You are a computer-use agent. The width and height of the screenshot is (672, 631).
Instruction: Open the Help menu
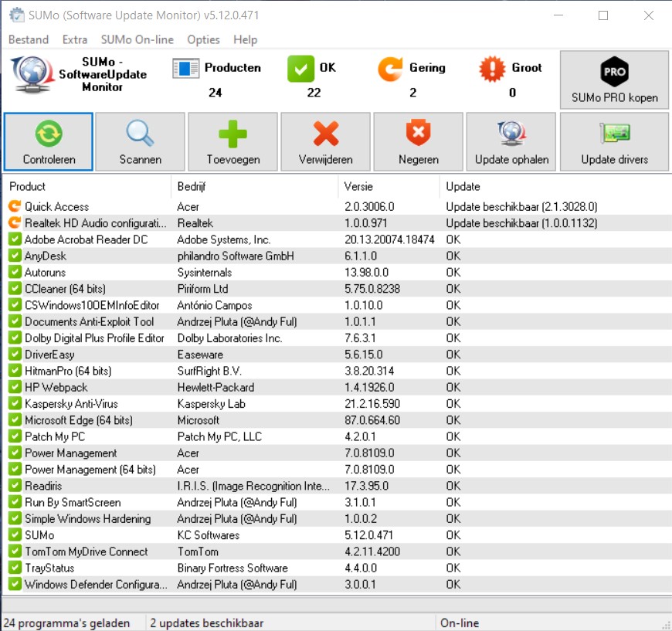point(245,39)
